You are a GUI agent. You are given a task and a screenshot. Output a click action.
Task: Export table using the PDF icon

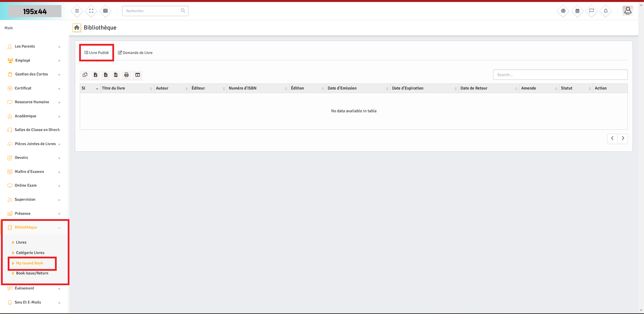116,75
